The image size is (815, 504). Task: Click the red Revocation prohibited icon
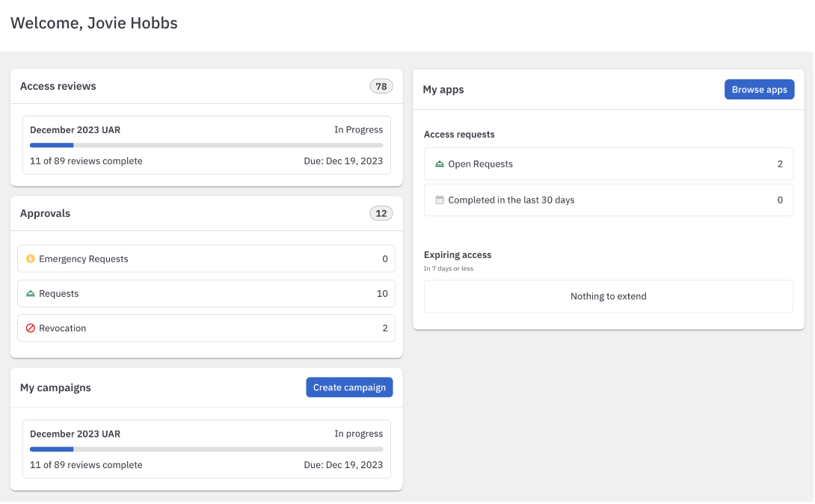[x=30, y=328]
